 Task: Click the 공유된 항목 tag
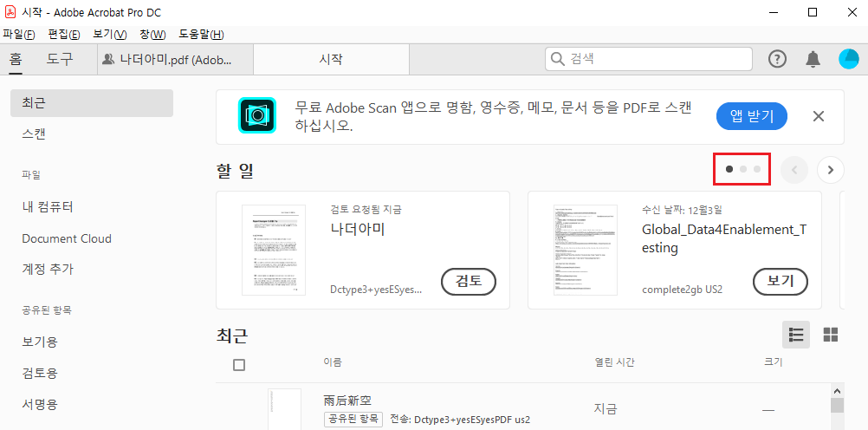[x=353, y=419]
